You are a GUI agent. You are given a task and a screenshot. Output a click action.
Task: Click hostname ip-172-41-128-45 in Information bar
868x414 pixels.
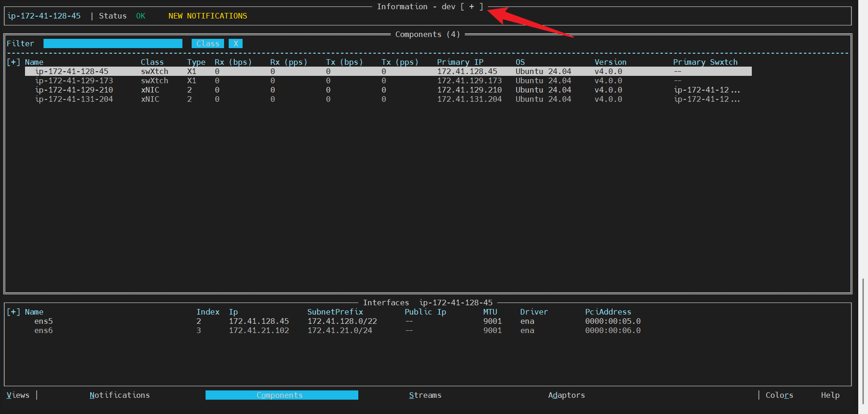click(x=44, y=16)
